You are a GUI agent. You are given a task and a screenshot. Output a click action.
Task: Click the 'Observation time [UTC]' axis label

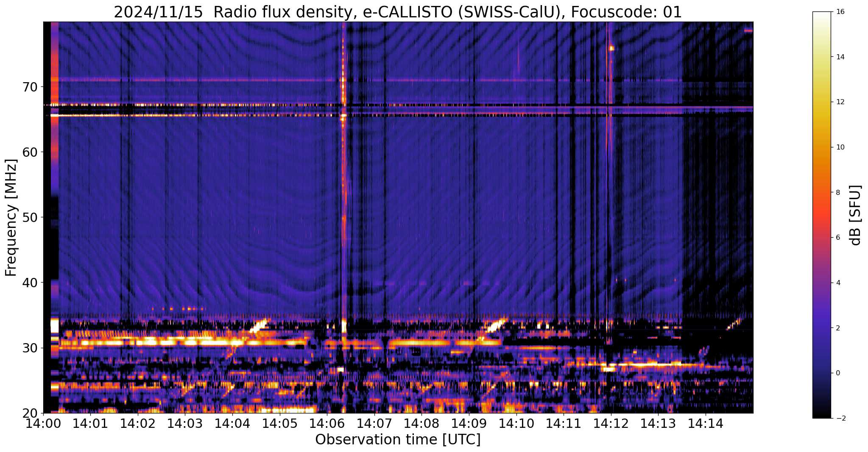pos(398,439)
